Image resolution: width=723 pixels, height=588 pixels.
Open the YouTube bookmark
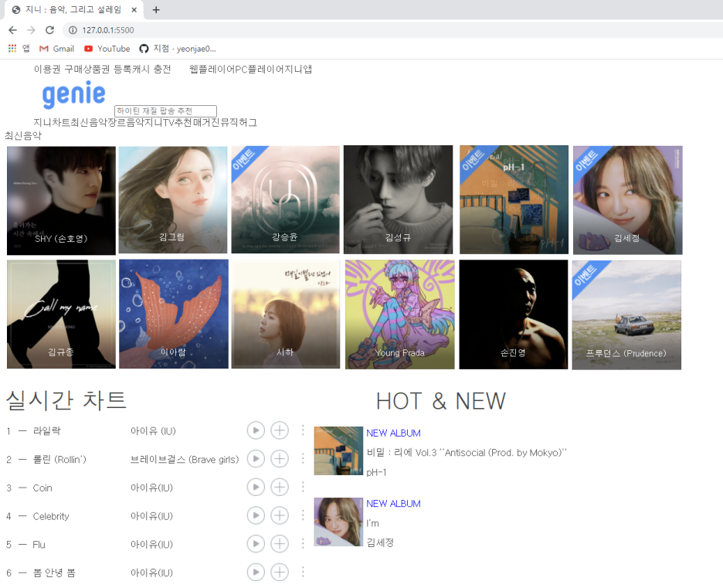coord(107,49)
